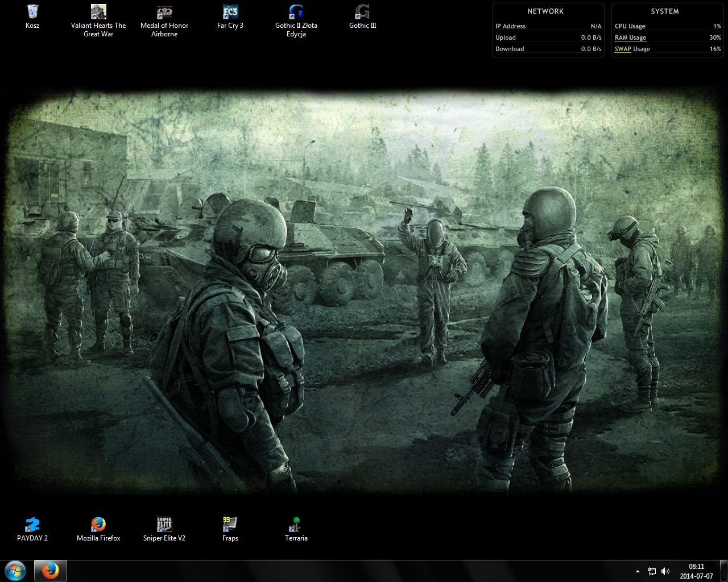Click the NETWORK widget title

tap(545, 11)
